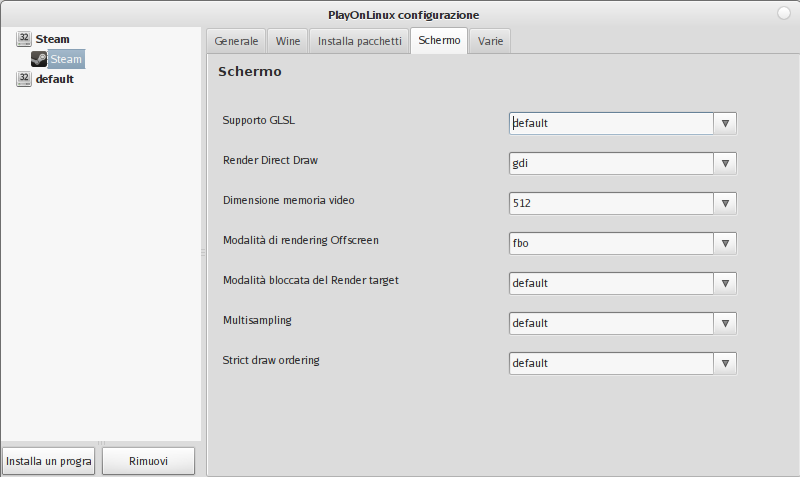
Task: Select the Schermo tab
Action: [439, 40]
